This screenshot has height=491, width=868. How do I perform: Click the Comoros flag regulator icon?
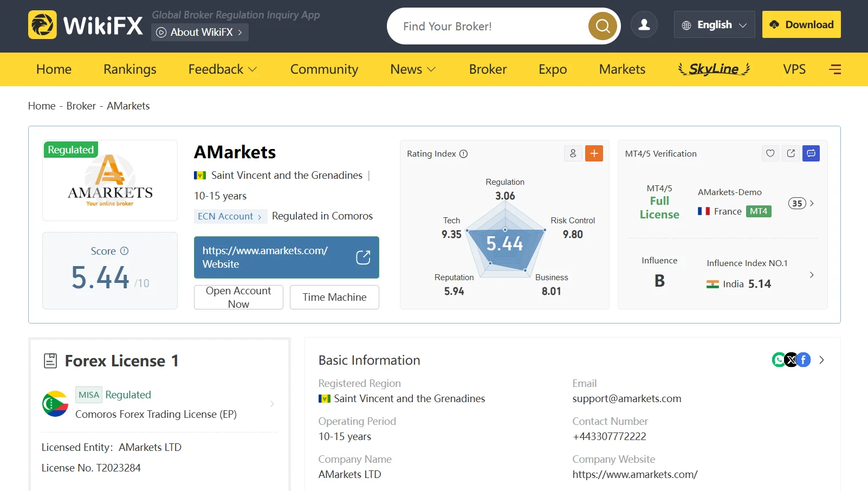[x=55, y=404]
